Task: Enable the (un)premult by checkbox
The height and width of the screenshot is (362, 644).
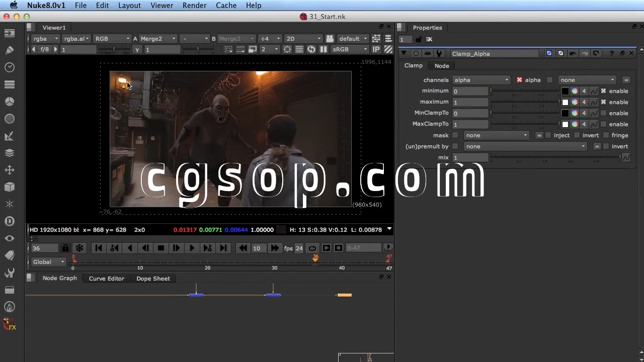Action: tap(455, 146)
